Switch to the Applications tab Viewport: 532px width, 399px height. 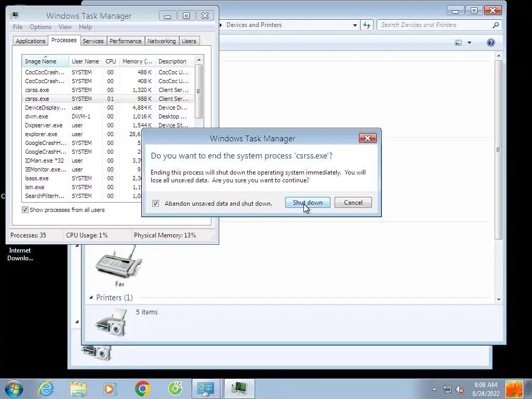tap(31, 41)
